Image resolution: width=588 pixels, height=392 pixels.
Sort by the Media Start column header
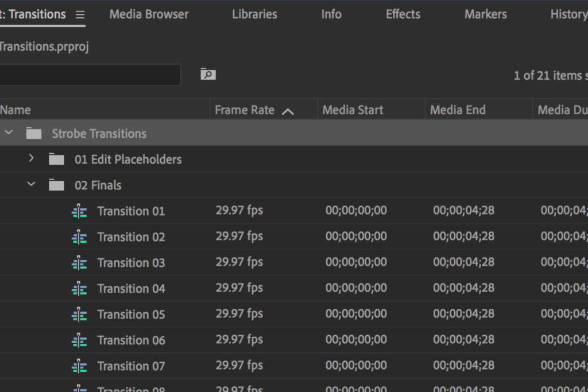tap(353, 110)
